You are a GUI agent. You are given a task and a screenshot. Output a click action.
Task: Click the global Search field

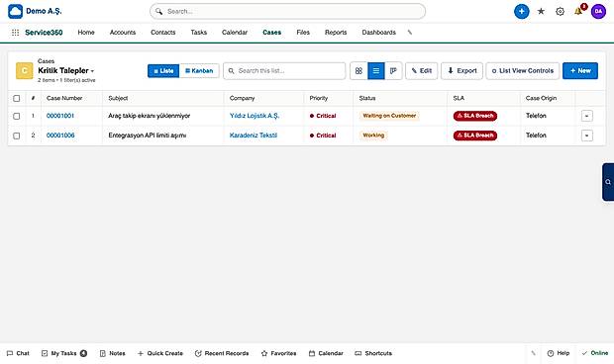[x=287, y=11]
